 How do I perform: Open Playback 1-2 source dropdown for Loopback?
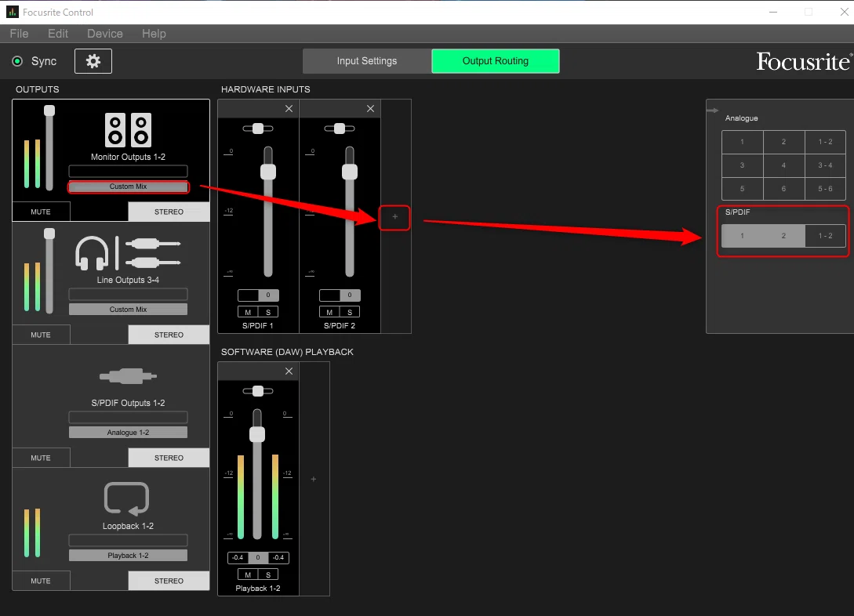pyautogui.click(x=128, y=556)
